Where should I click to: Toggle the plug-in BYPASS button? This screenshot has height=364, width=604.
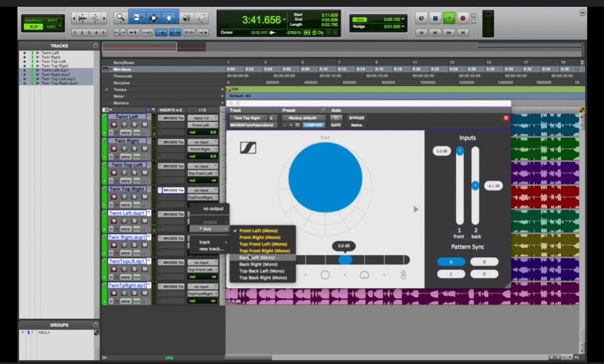tap(356, 118)
